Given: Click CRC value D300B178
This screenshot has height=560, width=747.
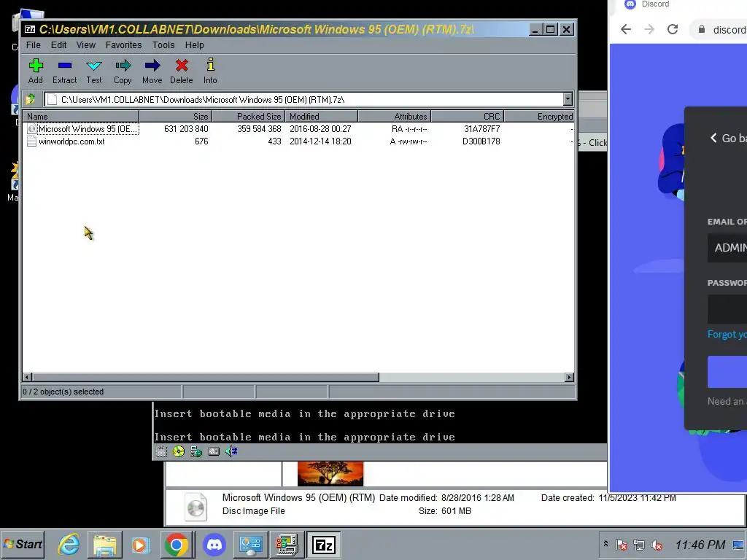Looking at the screenshot, I should click(x=481, y=141).
